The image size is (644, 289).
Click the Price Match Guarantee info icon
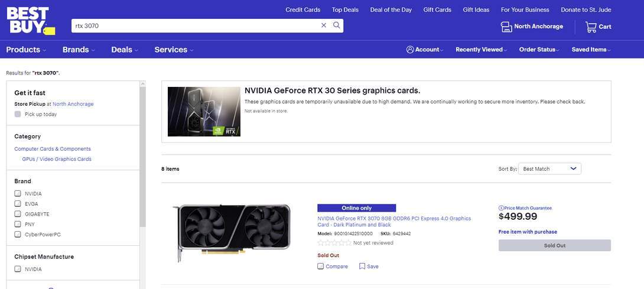[x=501, y=208]
